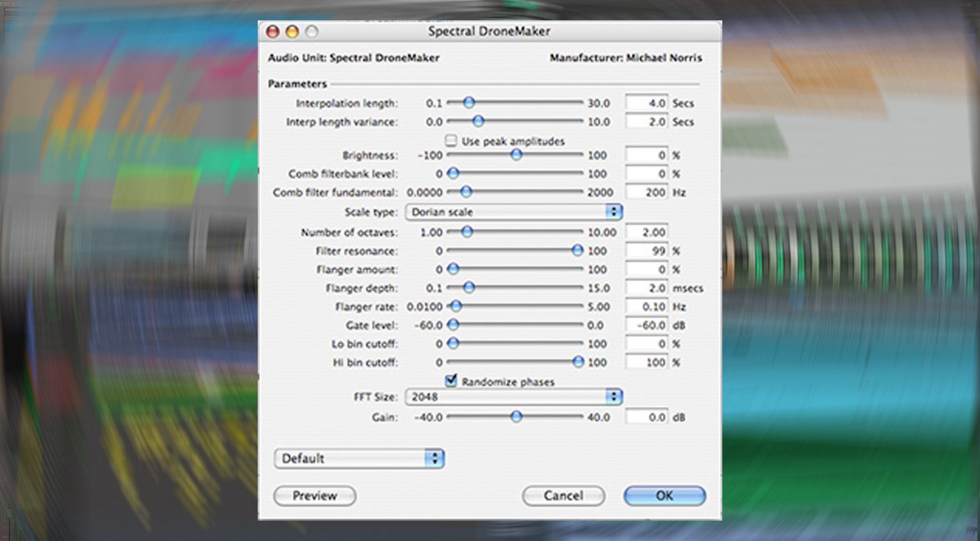The width and height of the screenshot is (980, 541).
Task: Click the Flanger amount value field
Action: click(x=646, y=269)
